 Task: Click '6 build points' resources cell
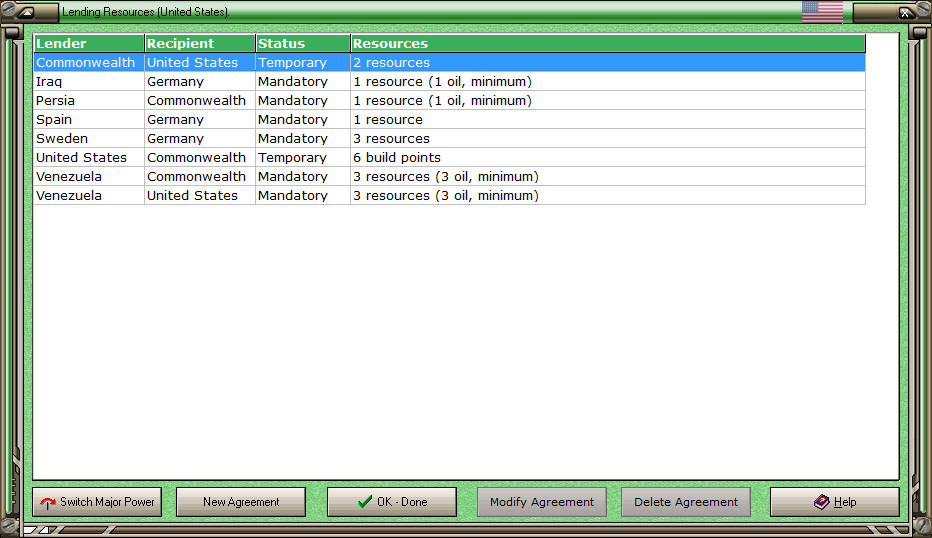point(607,158)
